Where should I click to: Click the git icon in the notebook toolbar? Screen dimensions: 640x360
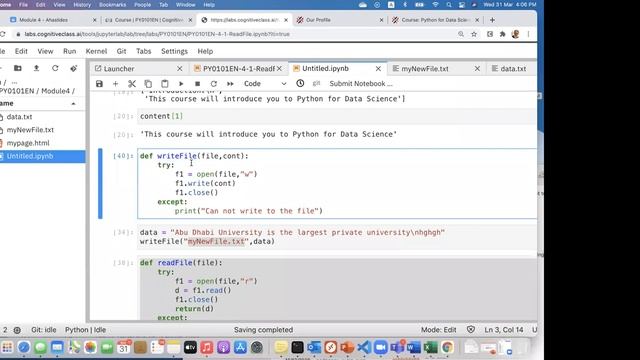pyautogui.click(x=316, y=83)
